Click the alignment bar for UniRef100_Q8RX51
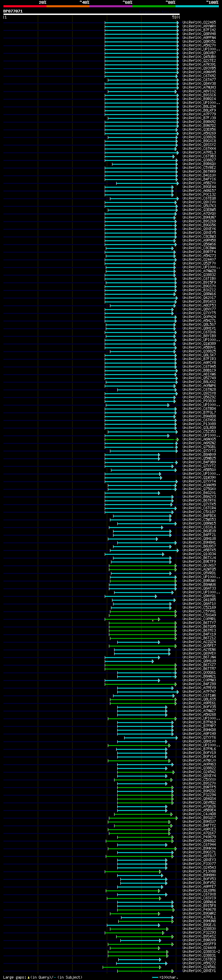This screenshot has width=222, height=980. coord(142,41)
